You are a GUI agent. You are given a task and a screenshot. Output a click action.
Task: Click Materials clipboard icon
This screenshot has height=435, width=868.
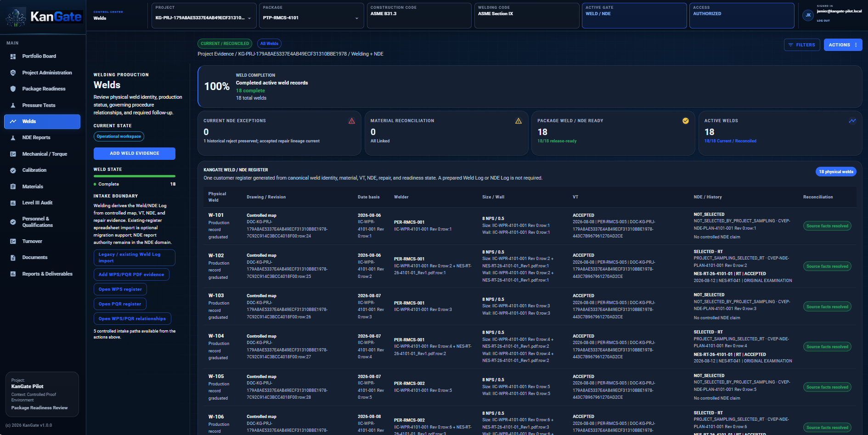(13, 186)
